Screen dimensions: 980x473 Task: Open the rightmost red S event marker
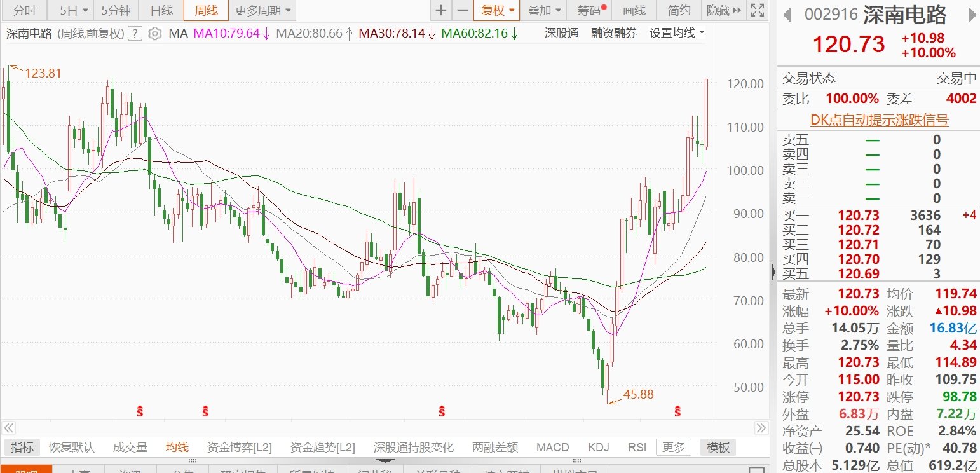coord(677,411)
